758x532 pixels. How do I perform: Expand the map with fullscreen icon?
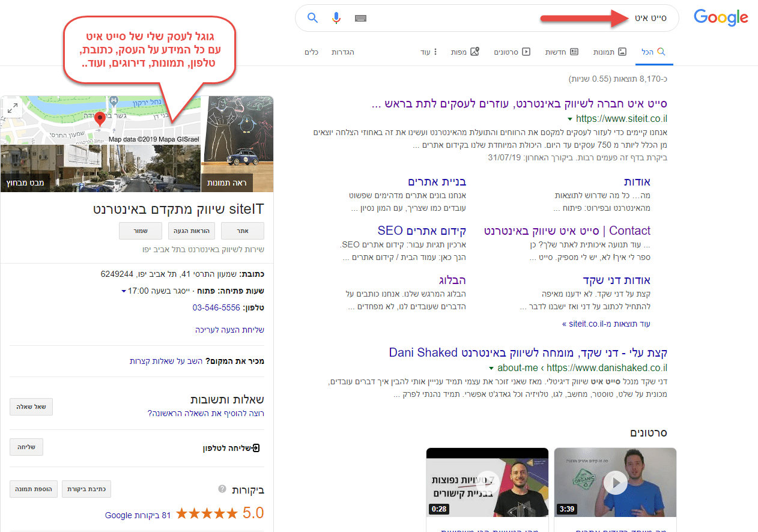[x=13, y=108]
